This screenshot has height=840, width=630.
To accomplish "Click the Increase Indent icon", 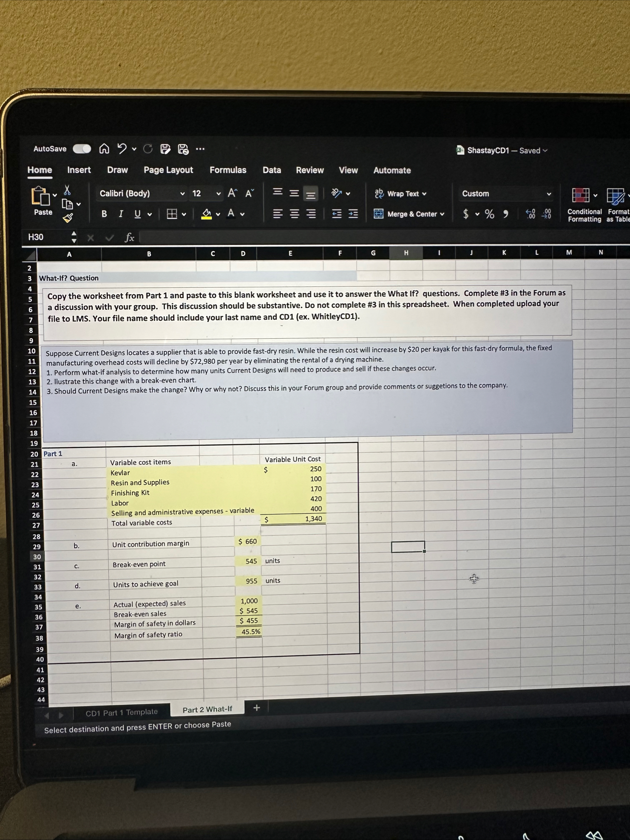I will 353,213.
